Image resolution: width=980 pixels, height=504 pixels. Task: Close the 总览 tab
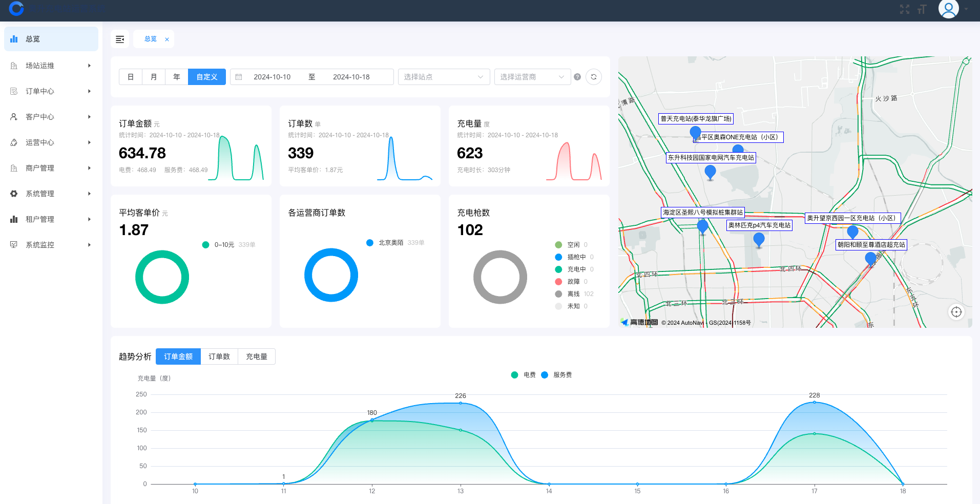coord(167,39)
